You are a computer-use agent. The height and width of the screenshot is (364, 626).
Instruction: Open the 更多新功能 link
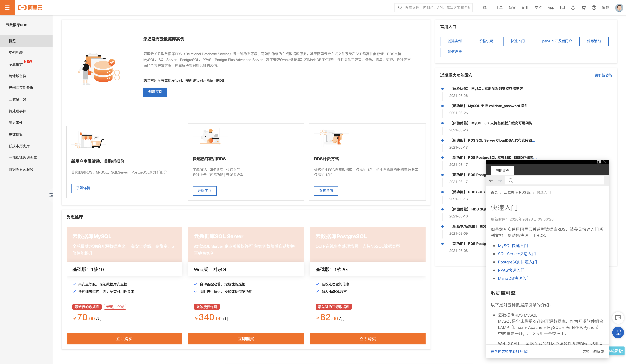603,75
